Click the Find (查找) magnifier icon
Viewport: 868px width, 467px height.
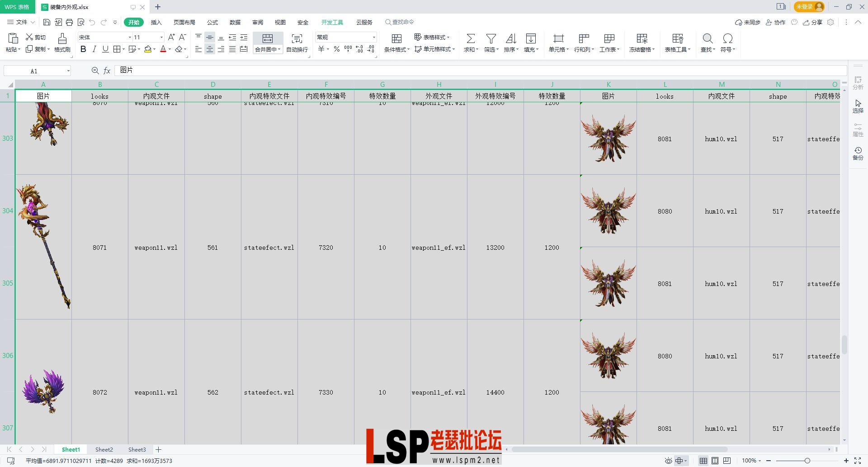pyautogui.click(x=708, y=38)
